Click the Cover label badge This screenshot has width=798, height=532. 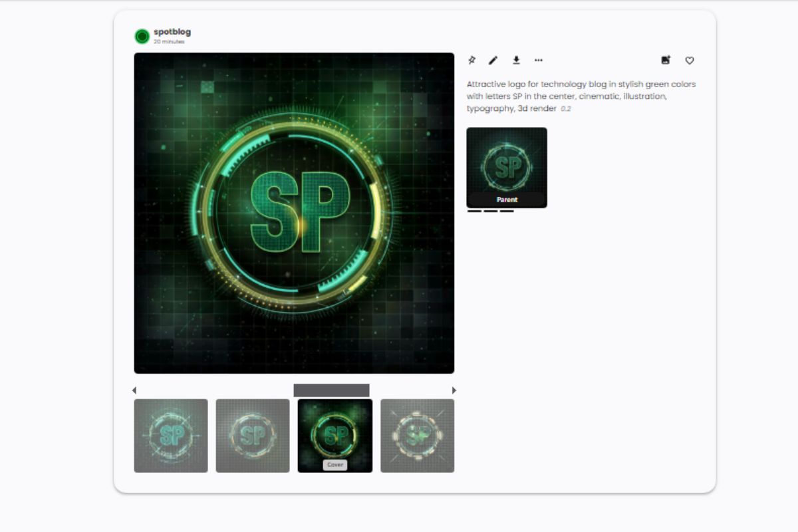point(335,465)
